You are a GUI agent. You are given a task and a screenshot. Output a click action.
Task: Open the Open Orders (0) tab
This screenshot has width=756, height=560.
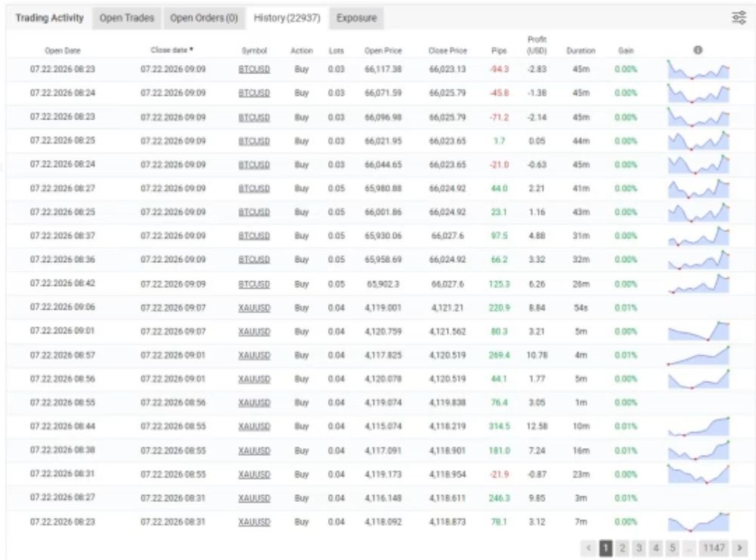click(x=204, y=18)
